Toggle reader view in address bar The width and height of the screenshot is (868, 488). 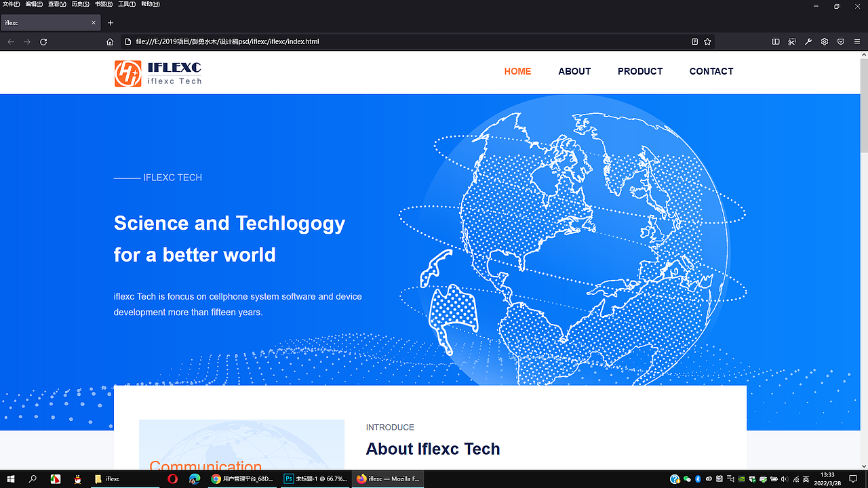[694, 42]
